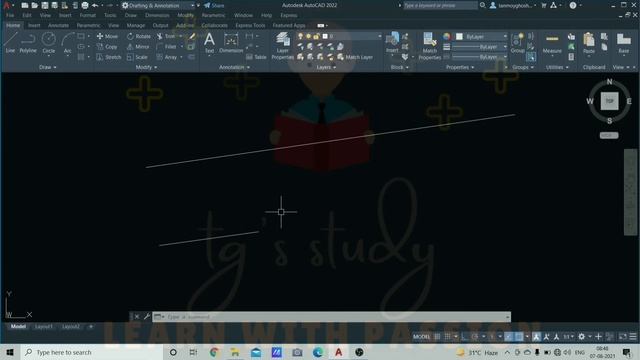Toggle snap mode in status bar
640x360 pixels.
(447, 337)
